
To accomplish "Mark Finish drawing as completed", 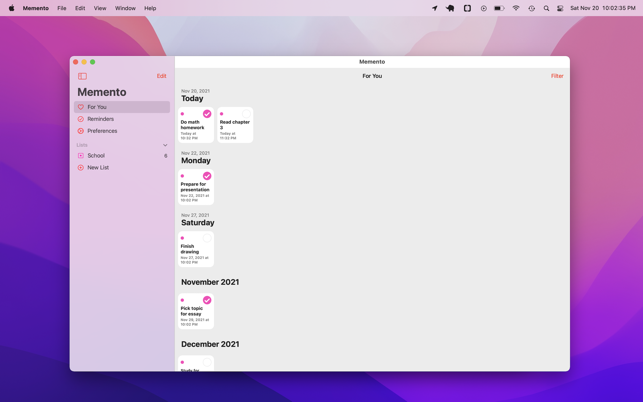I will tap(207, 238).
